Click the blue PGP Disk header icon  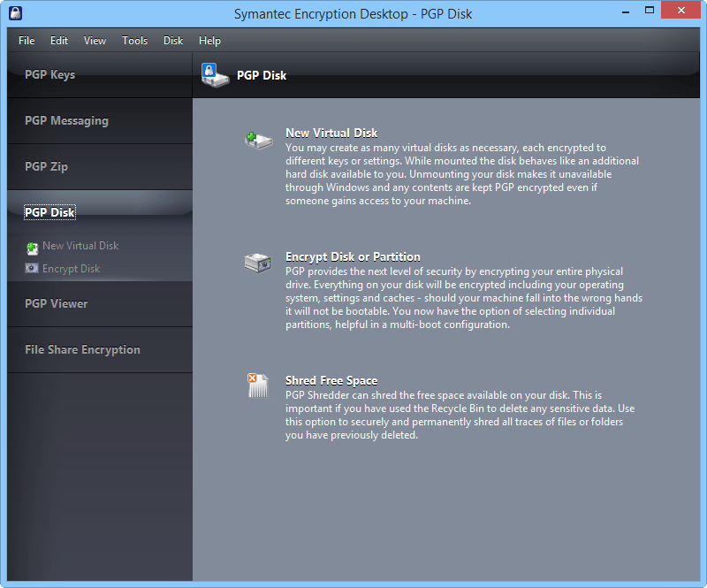[x=215, y=75]
